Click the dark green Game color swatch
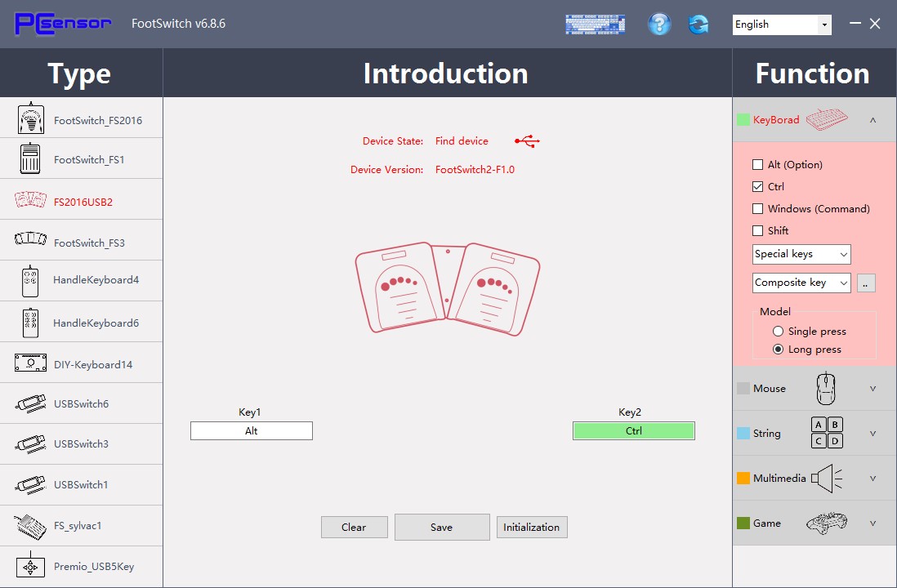Image resolution: width=897 pixels, height=588 pixels. tap(743, 523)
